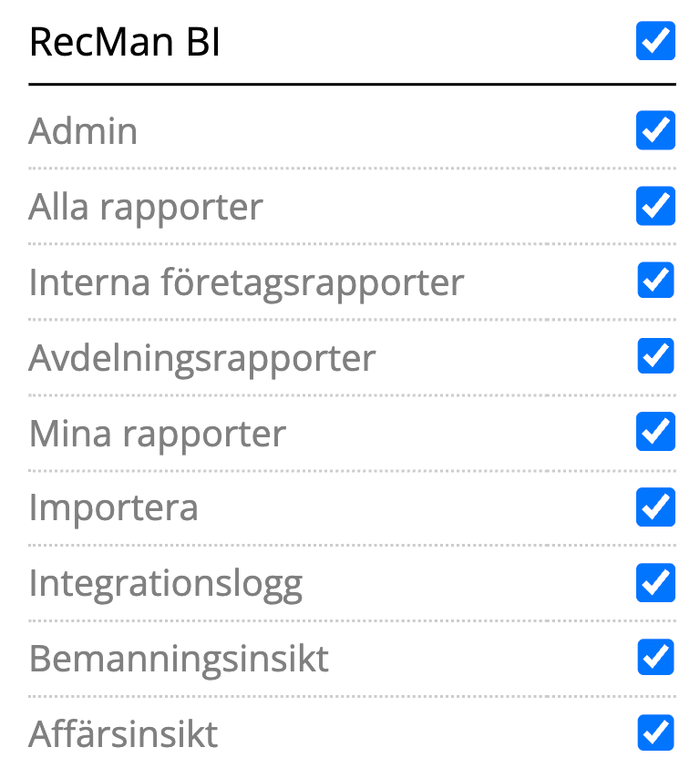Untick the Mina rapporter checkbox

coord(655,432)
